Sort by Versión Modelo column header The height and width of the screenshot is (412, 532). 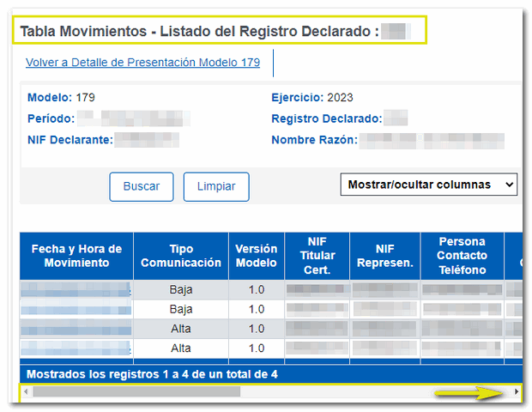coord(257,256)
